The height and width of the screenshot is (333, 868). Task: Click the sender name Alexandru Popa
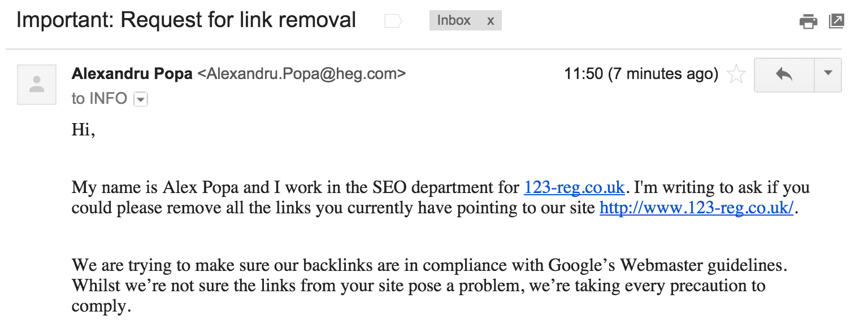click(132, 74)
